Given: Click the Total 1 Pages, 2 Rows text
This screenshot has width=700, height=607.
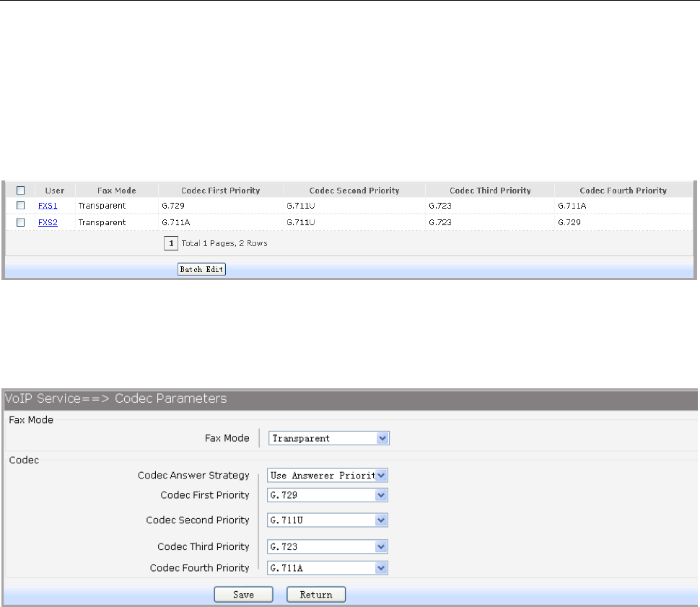Looking at the screenshot, I should point(224,243).
